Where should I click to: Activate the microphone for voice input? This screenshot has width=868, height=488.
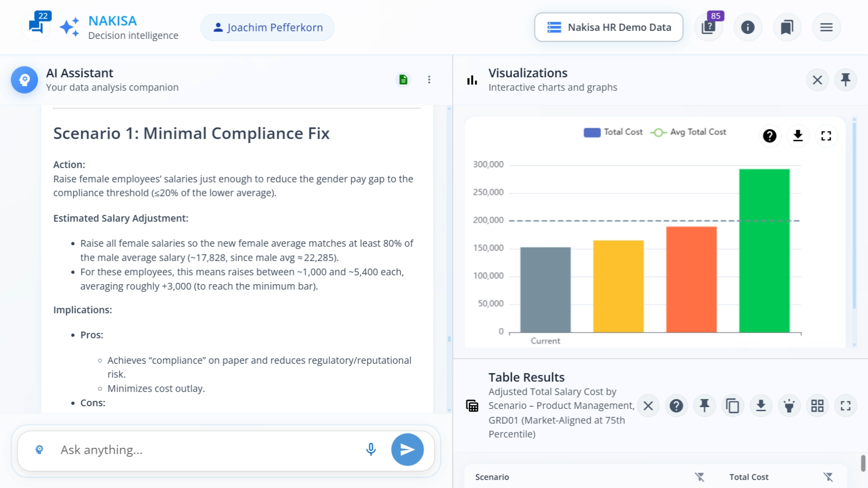(x=371, y=449)
